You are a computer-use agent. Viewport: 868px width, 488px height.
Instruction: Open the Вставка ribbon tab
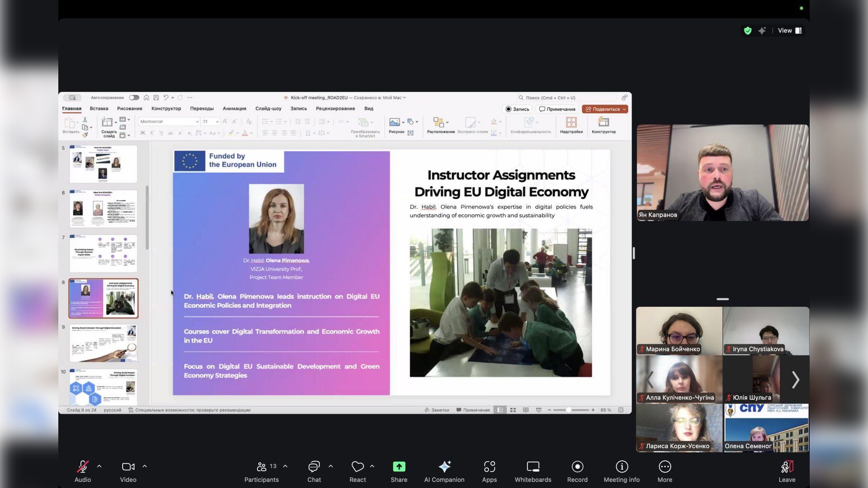(x=99, y=108)
